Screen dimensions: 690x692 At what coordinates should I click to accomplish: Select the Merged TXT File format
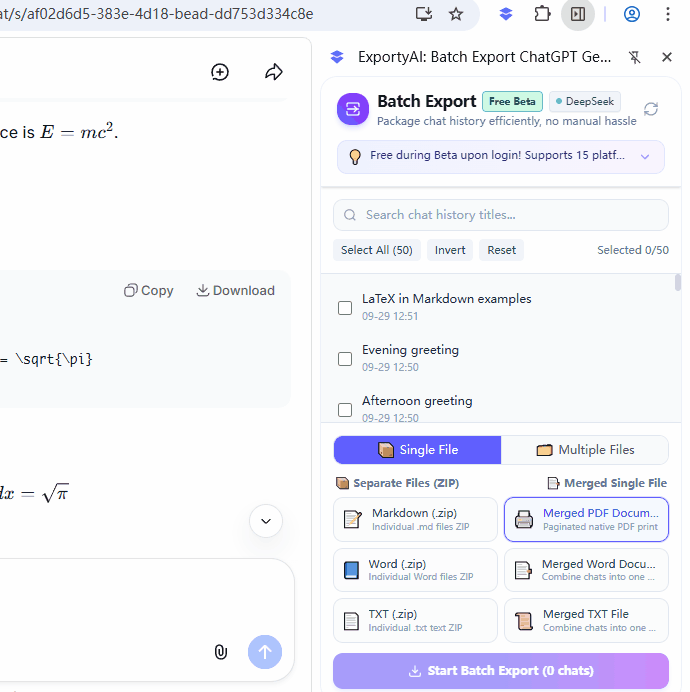586,621
